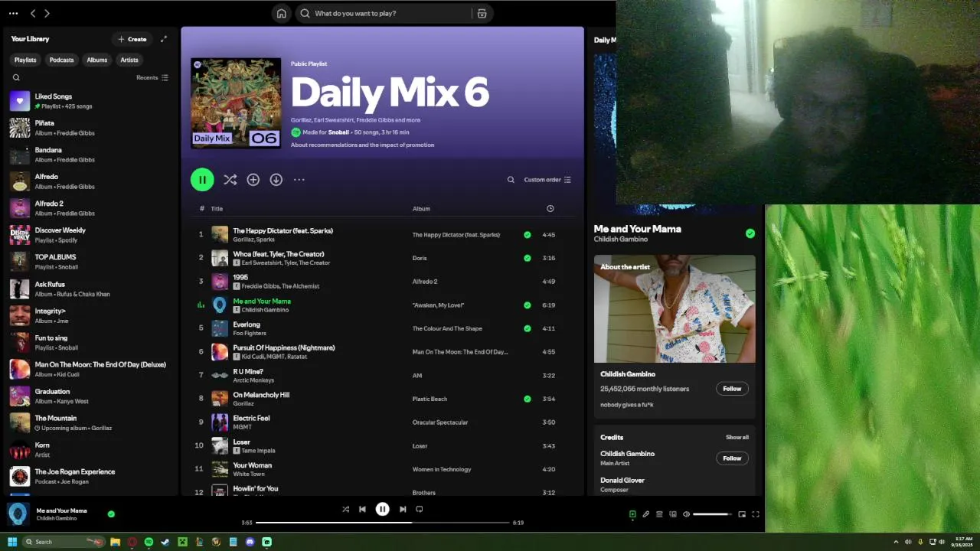Show all credits
The width and height of the screenshot is (980, 551).
(737, 437)
